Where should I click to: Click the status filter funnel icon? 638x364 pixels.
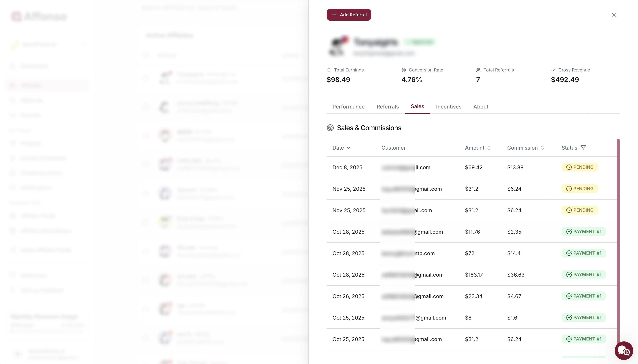pos(583,148)
